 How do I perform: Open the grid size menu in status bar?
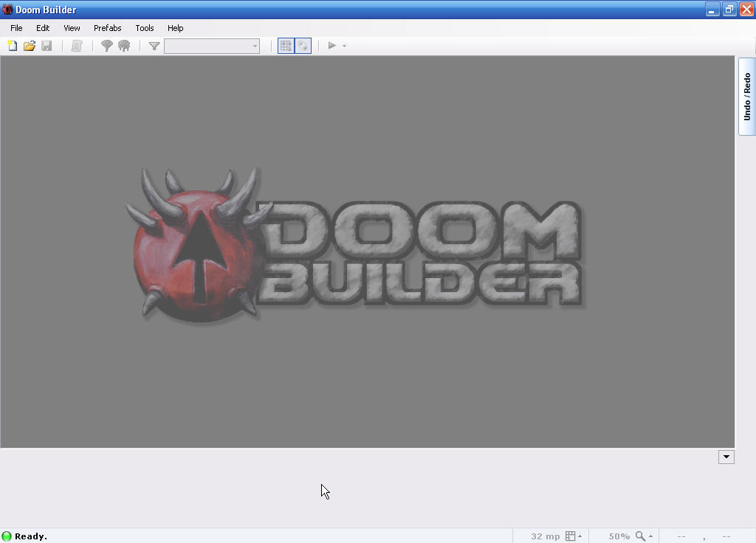pos(574,536)
